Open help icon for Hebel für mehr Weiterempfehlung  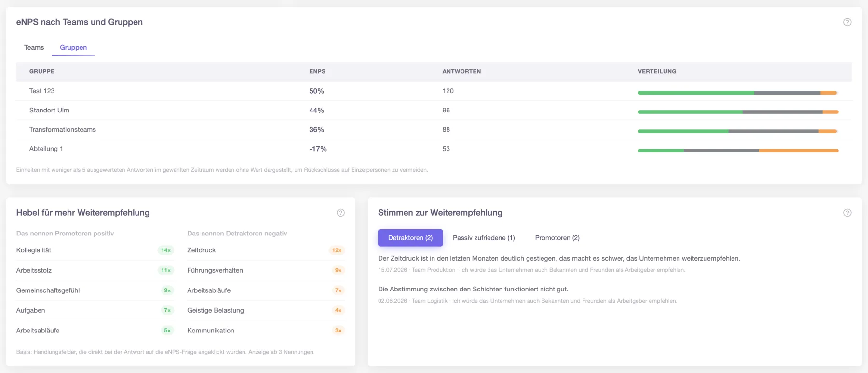pos(340,213)
